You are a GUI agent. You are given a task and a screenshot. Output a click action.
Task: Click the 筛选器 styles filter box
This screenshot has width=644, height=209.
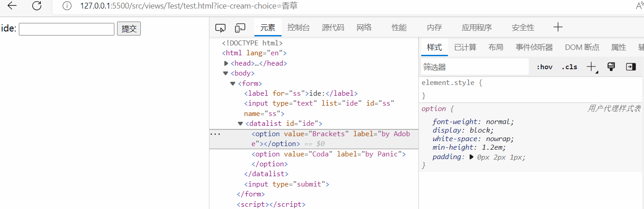pos(475,67)
